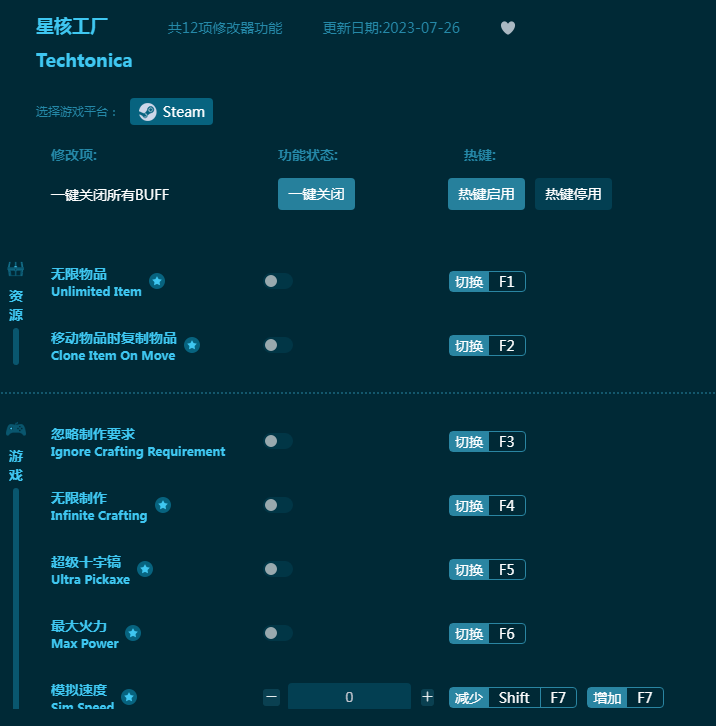
Task: Click the F1 切换 hotkey button
Action: pyautogui.click(x=487, y=282)
